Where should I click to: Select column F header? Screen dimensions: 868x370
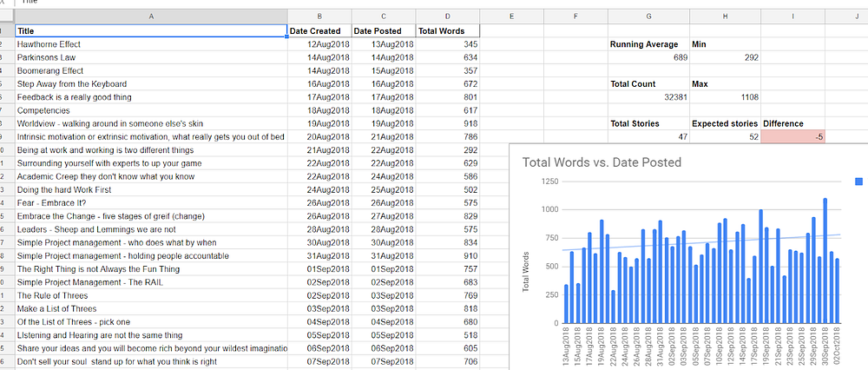click(575, 17)
